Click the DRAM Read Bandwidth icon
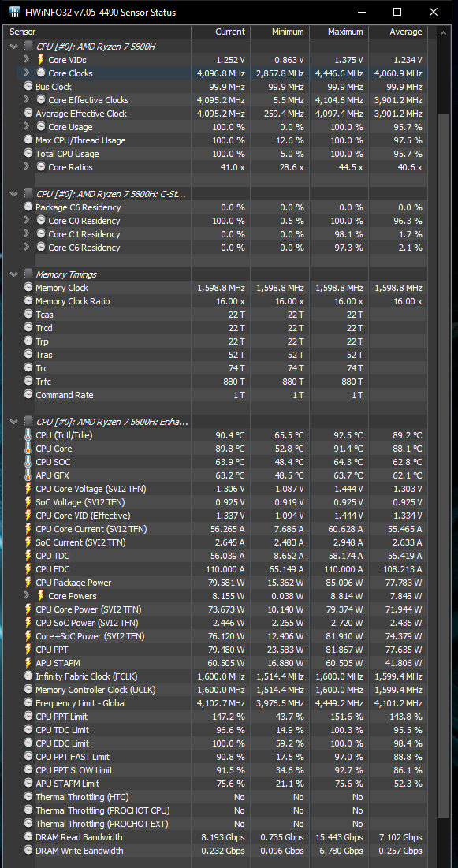The height and width of the screenshot is (868, 458). 28,837
